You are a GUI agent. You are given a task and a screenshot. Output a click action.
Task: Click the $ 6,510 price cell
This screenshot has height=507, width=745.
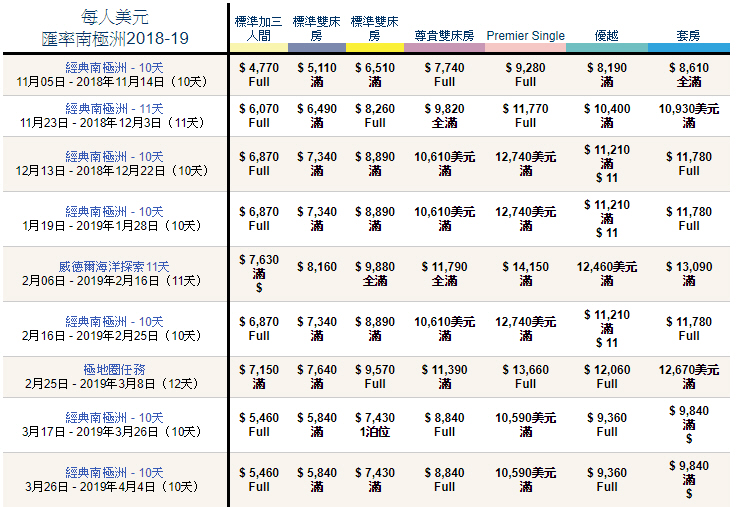click(x=375, y=68)
